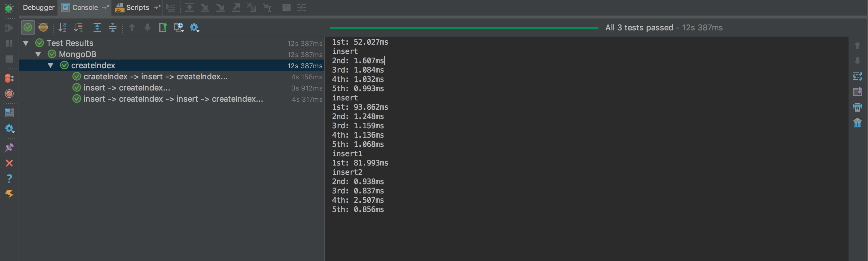Collapse the createIndex tree node
Viewport: 868px width, 261px height.
coord(50,65)
